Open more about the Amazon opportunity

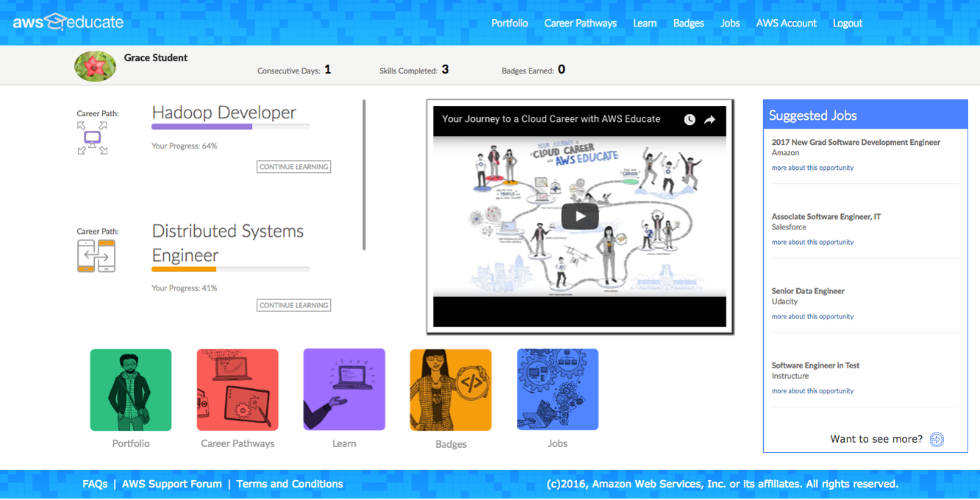click(x=812, y=168)
